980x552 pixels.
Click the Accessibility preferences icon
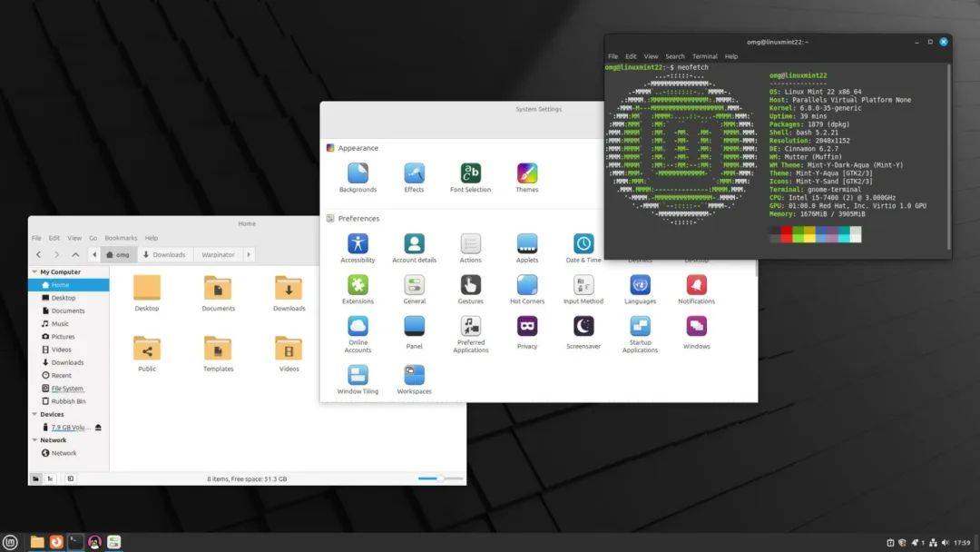tap(358, 243)
